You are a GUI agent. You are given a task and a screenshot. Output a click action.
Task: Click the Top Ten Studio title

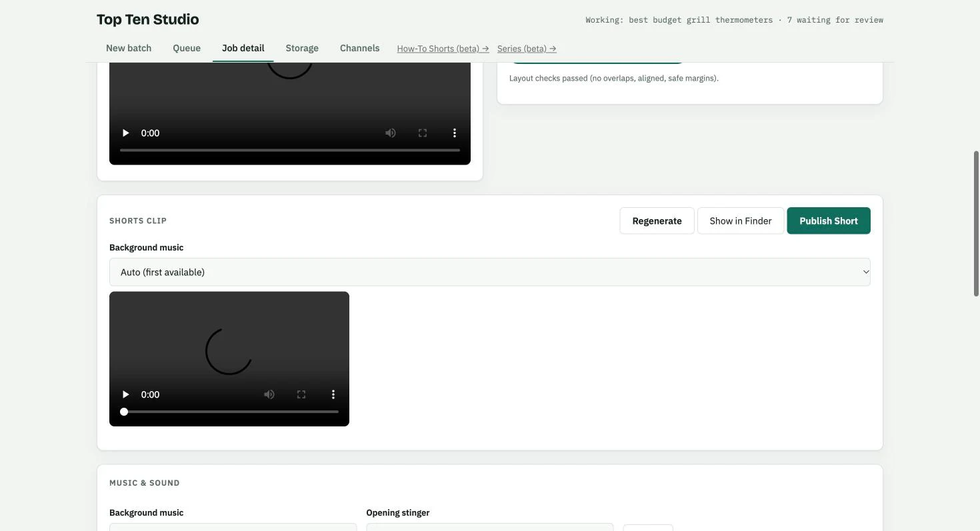148,19
